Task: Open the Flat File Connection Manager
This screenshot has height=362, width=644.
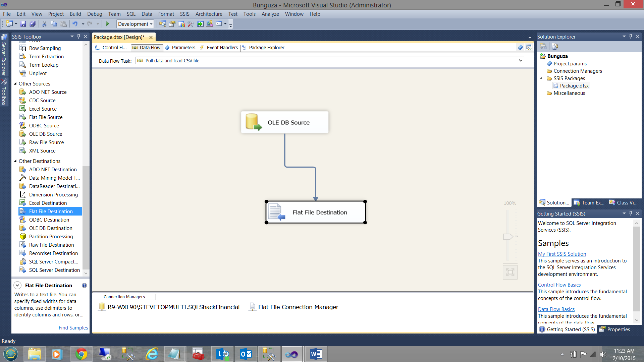Action: [298, 307]
